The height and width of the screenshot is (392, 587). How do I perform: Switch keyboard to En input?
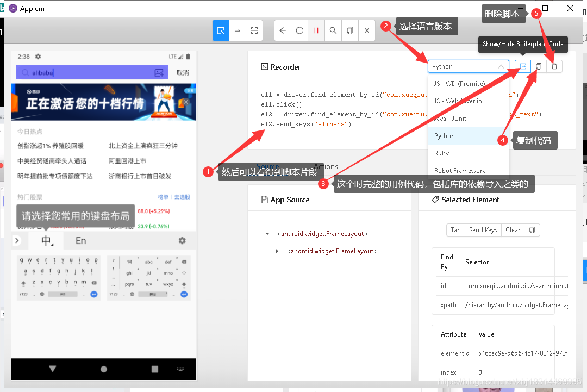pyautogui.click(x=81, y=240)
